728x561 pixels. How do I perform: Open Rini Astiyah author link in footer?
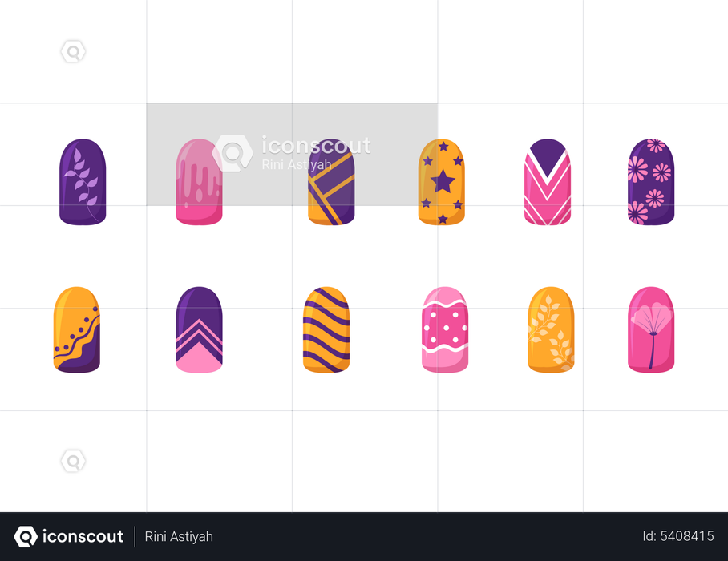pos(179,536)
